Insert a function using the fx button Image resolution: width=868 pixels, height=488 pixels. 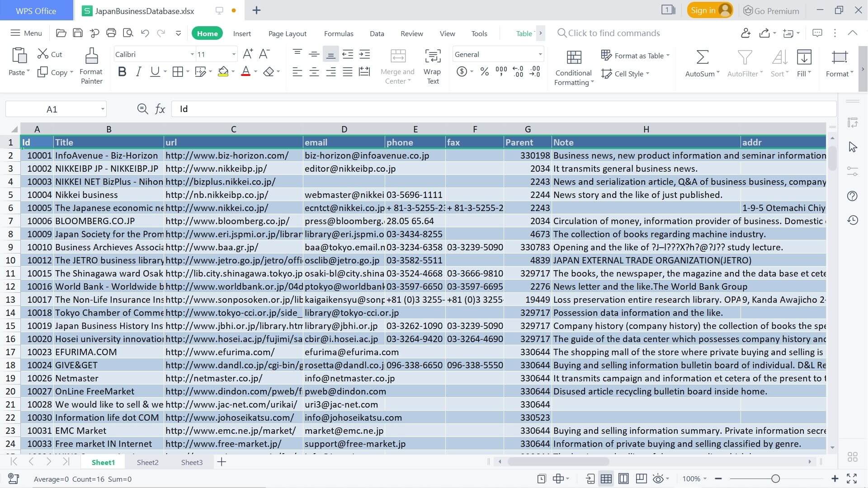(160, 108)
